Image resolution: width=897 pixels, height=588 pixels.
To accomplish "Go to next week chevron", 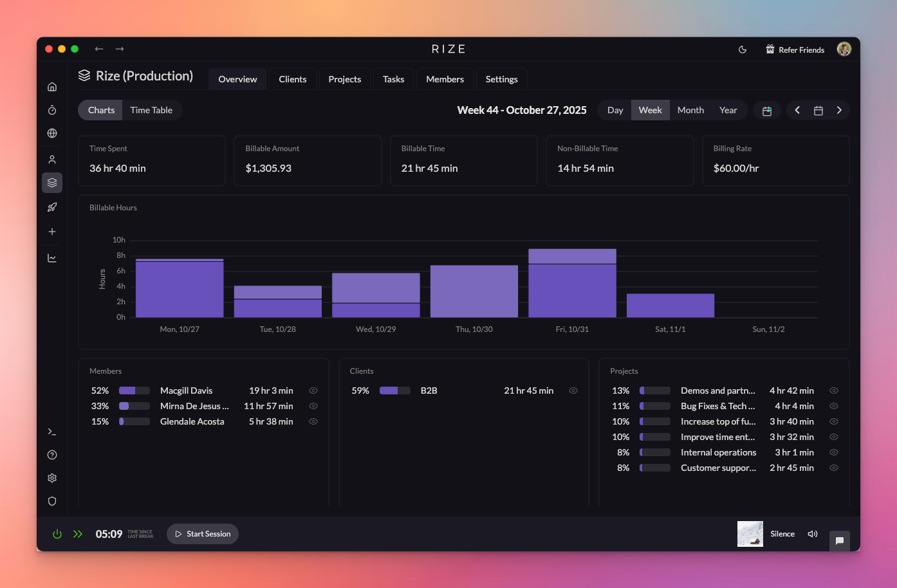I will (839, 110).
